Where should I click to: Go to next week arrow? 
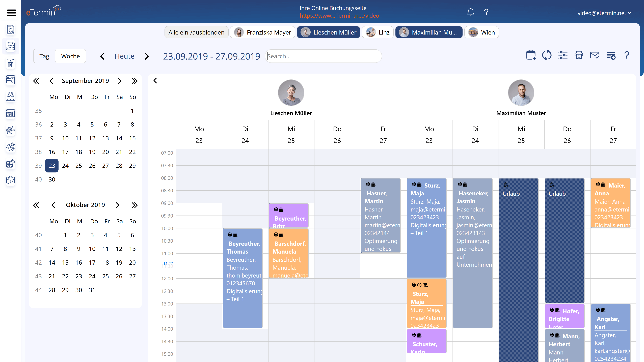(x=147, y=56)
